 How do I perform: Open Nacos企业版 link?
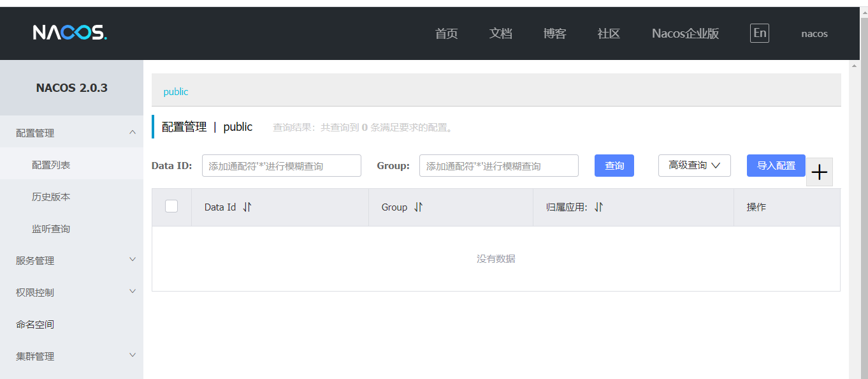click(x=686, y=34)
